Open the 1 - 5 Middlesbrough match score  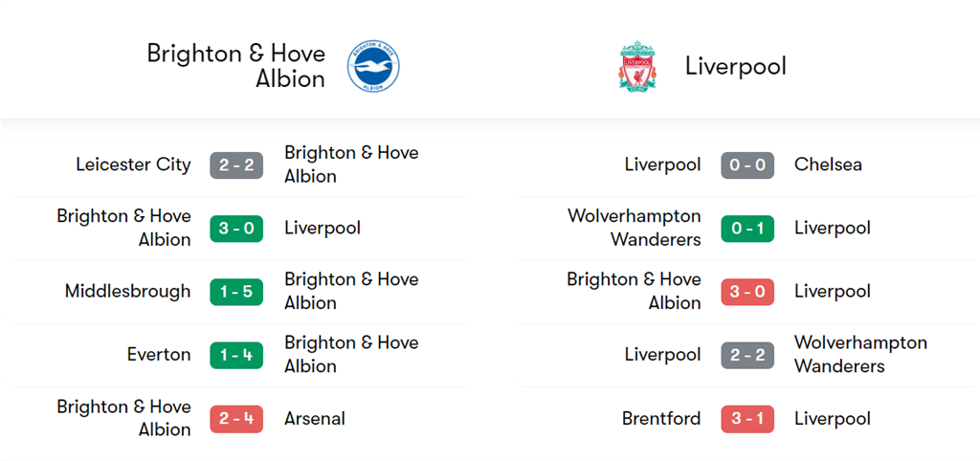(236, 292)
